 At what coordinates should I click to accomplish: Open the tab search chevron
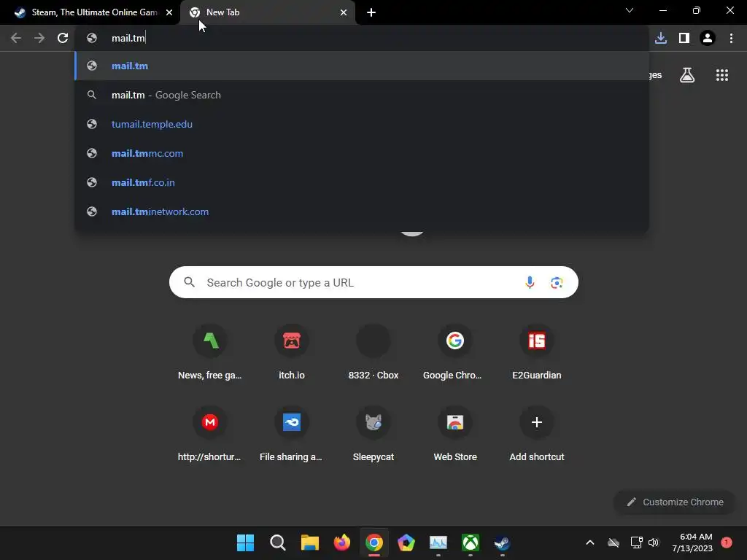pyautogui.click(x=630, y=10)
